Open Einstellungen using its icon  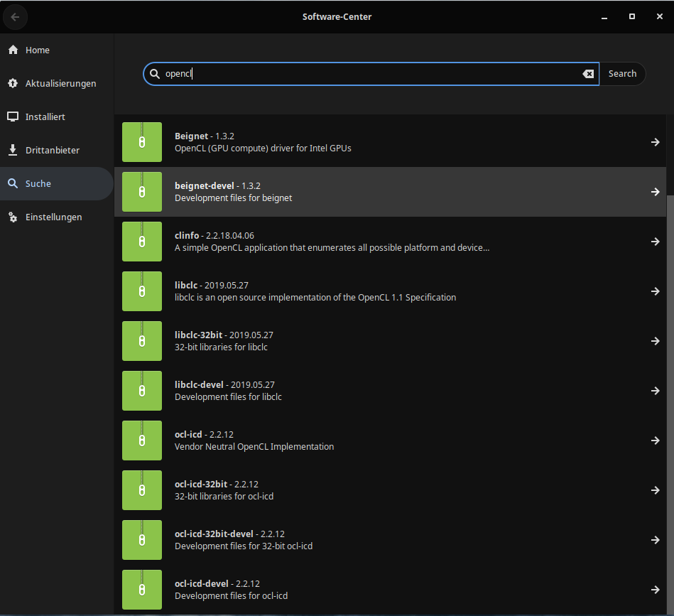coord(13,217)
